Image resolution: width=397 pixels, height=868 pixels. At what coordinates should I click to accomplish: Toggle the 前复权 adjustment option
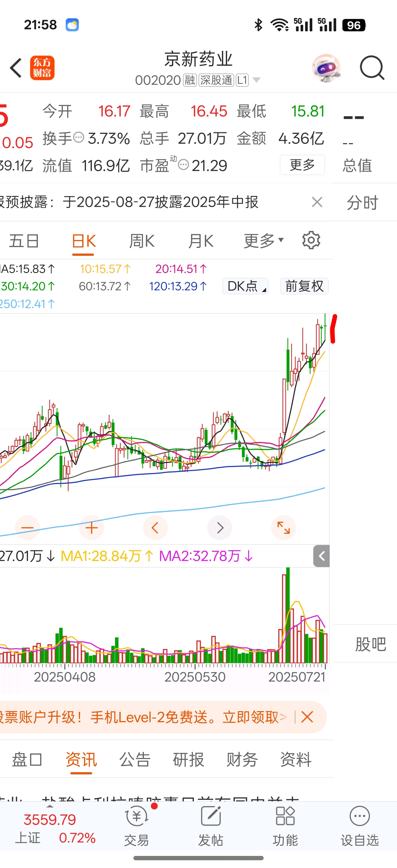pyautogui.click(x=304, y=286)
